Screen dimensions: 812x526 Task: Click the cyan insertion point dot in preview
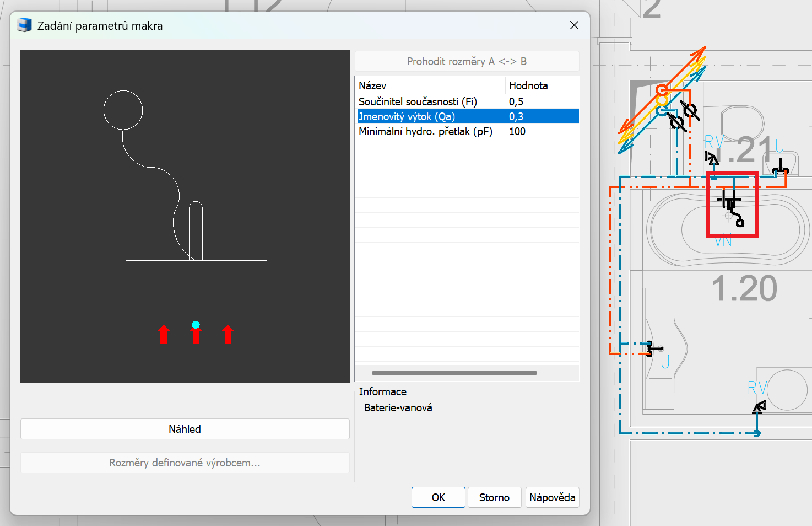coord(196,325)
